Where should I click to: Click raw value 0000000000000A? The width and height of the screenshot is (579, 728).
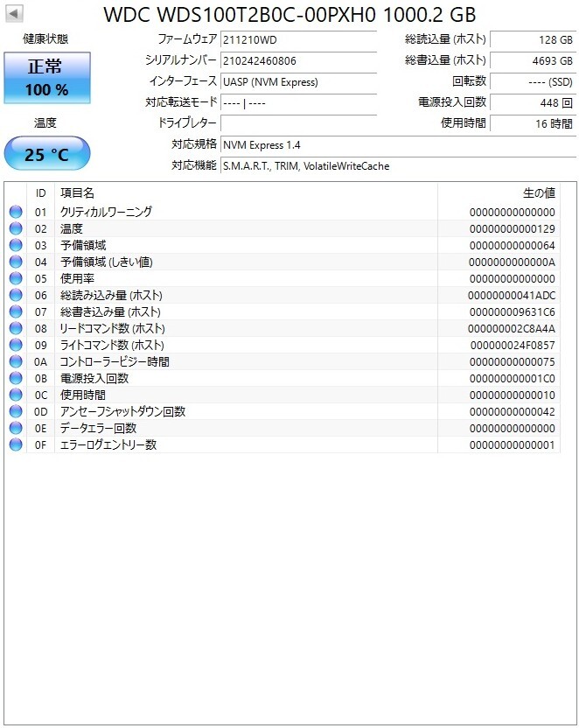click(512, 262)
